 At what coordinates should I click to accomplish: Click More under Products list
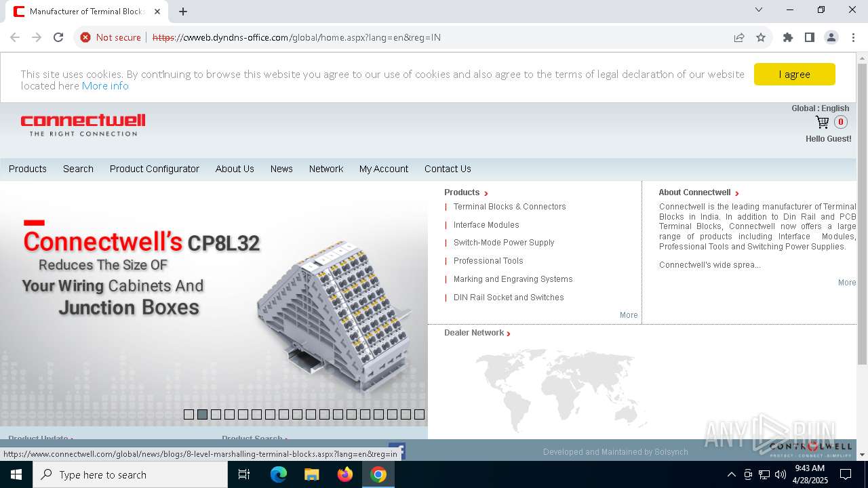point(629,315)
